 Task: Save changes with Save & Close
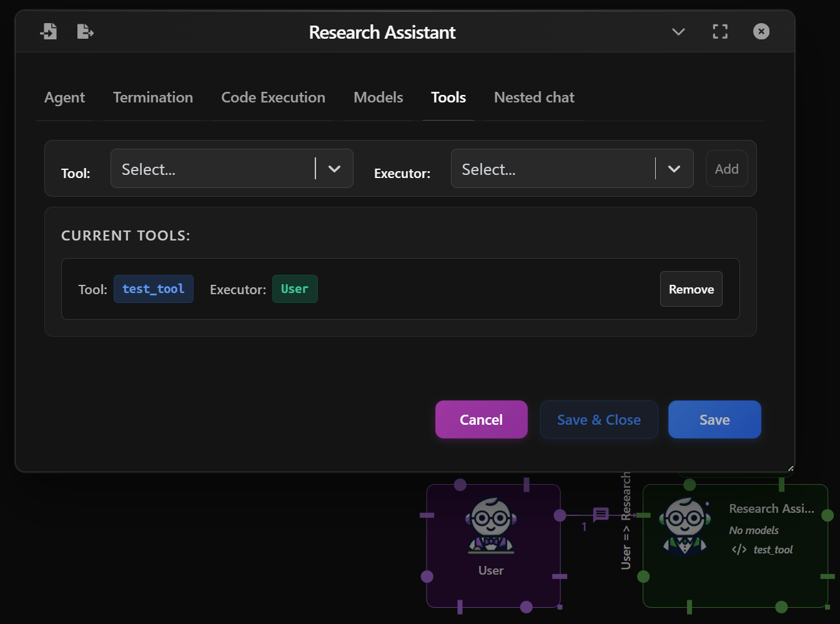pos(598,419)
